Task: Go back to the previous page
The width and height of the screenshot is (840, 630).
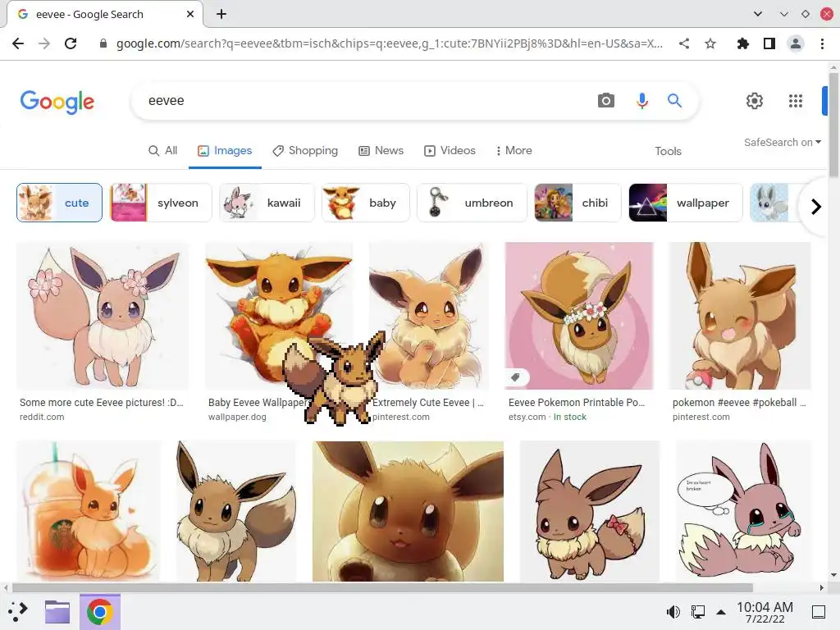Action: (x=18, y=43)
